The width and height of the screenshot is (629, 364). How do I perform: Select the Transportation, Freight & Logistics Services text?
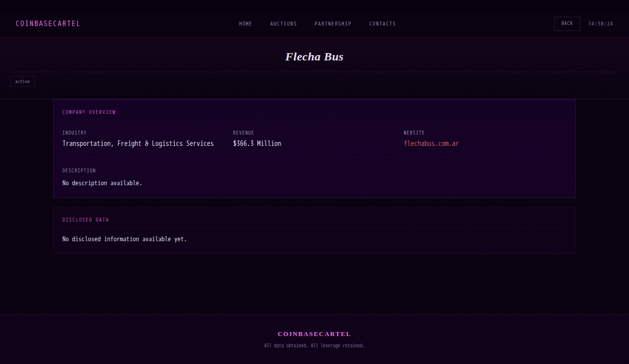138,143
